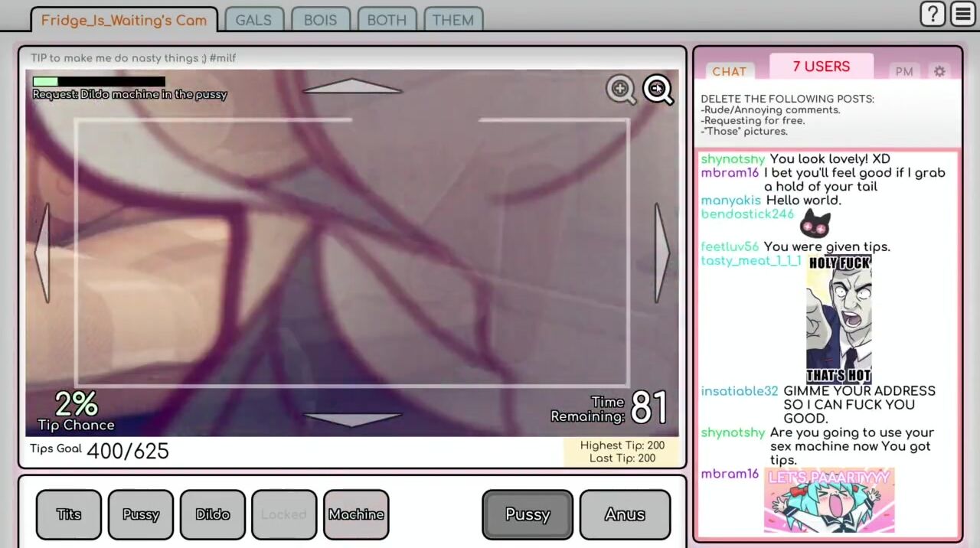The height and width of the screenshot is (548, 980).
Task: Pan camera left with the left arrow
Action: pos(42,253)
